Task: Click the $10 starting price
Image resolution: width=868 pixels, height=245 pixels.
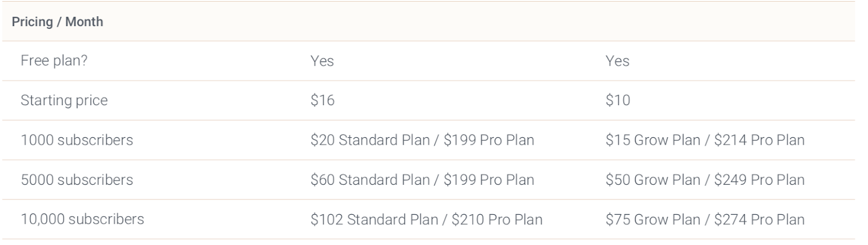Action: 618,100
